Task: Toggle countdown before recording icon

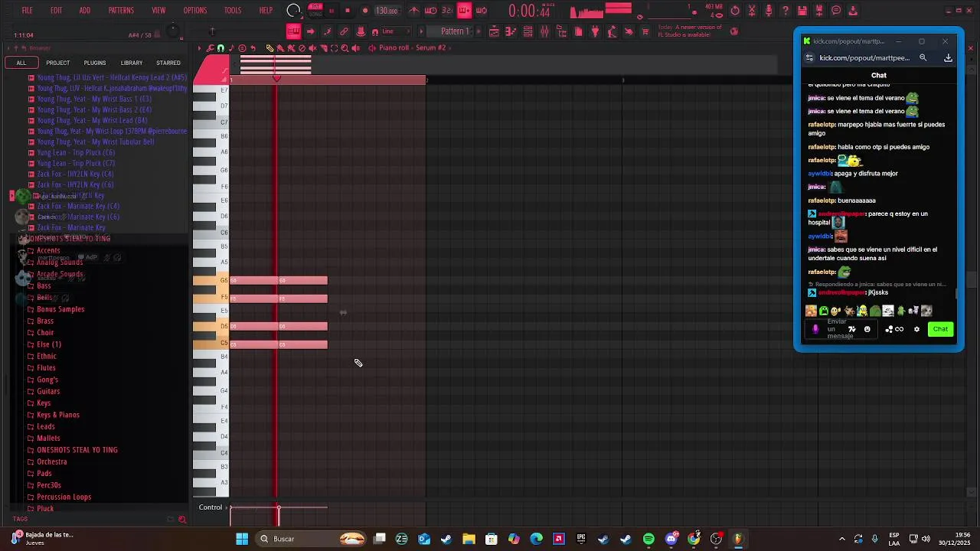Action: point(431,11)
